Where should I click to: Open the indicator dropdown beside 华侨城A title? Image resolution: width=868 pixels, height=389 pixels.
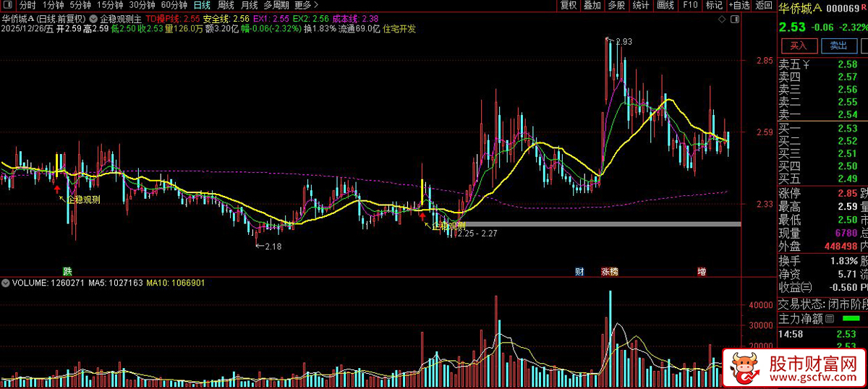[x=94, y=18]
